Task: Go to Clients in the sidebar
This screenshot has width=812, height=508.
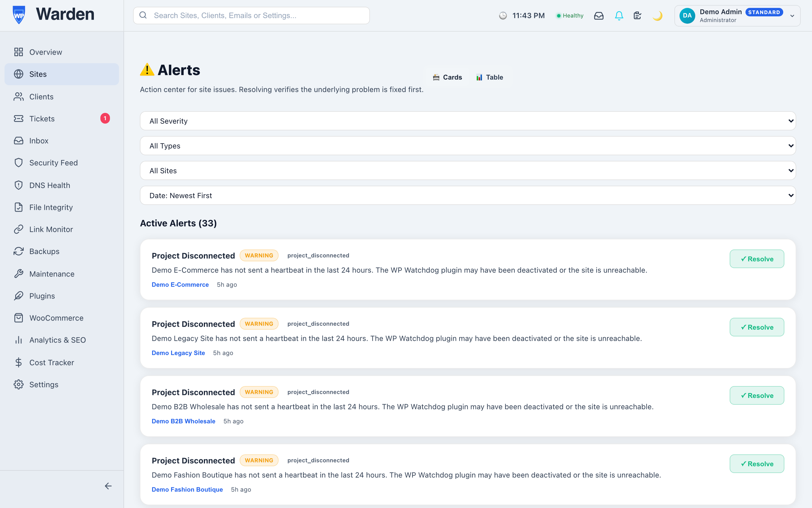Action: pos(62,97)
